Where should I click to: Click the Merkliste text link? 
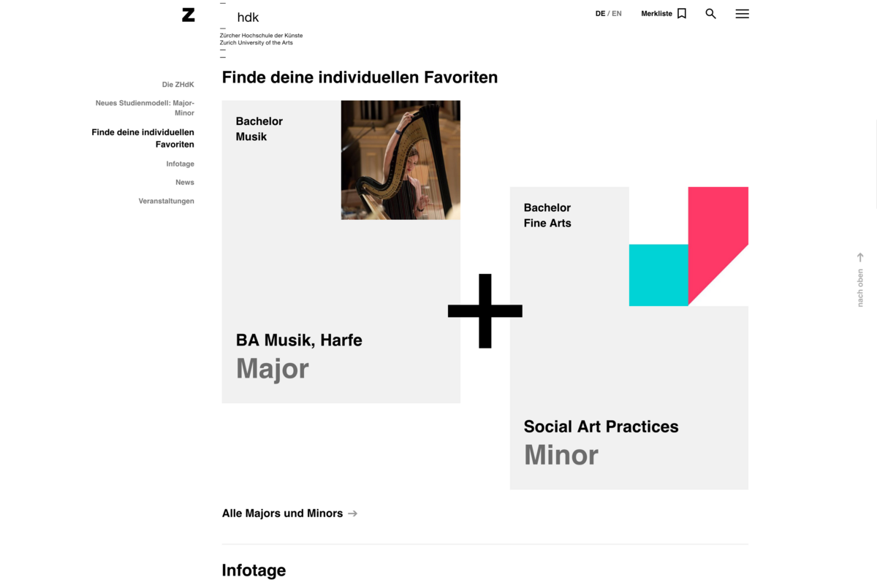tap(656, 14)
